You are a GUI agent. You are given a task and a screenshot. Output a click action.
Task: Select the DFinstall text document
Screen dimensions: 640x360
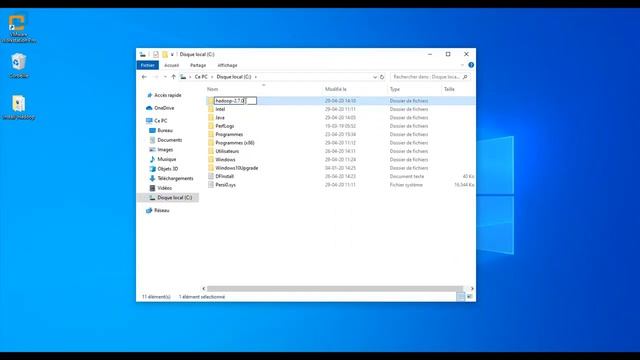224,176
